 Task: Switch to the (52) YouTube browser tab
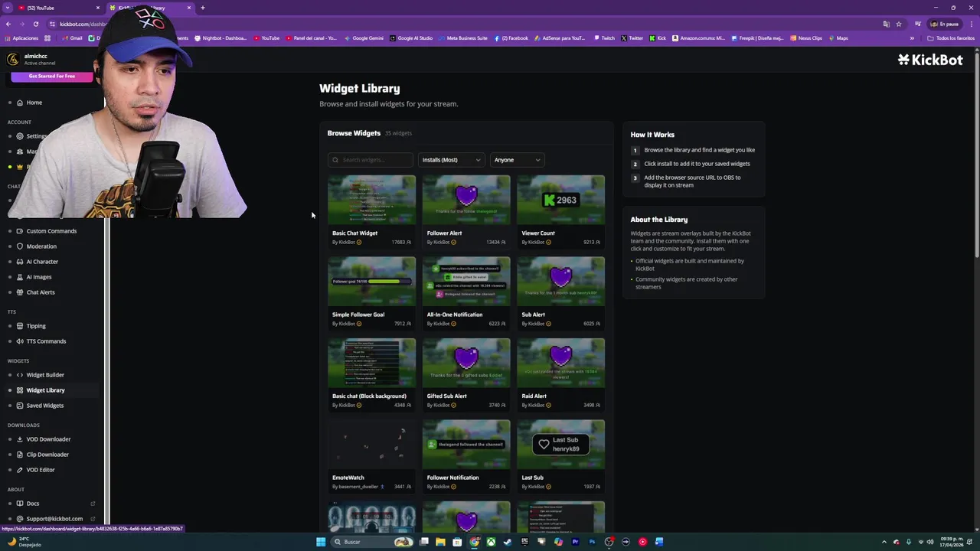click(x=61, y=8)
